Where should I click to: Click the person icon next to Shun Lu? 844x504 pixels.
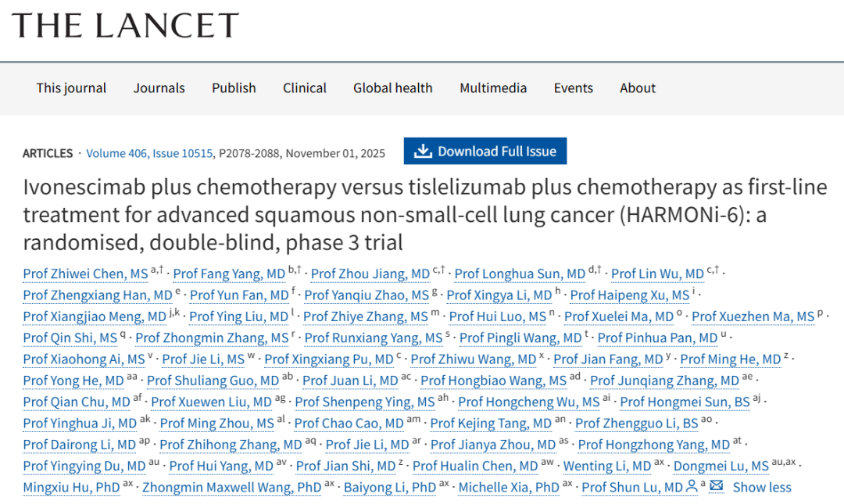point(692,487)
